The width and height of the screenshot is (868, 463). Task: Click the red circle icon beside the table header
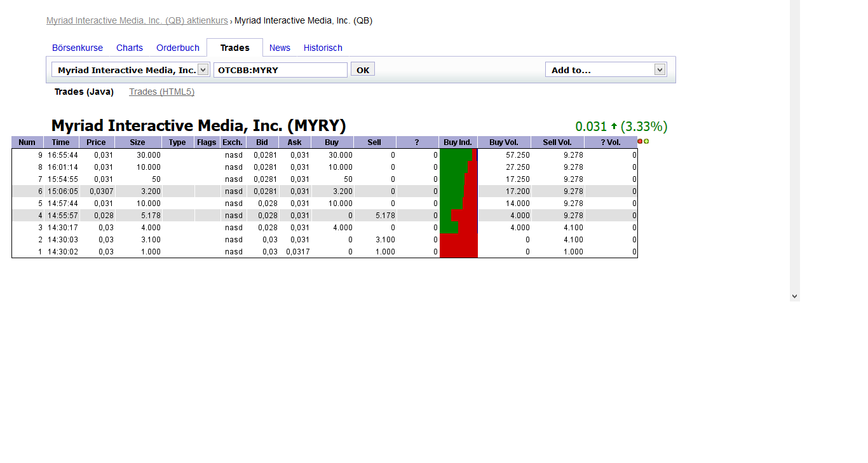(x=640, y=141)
